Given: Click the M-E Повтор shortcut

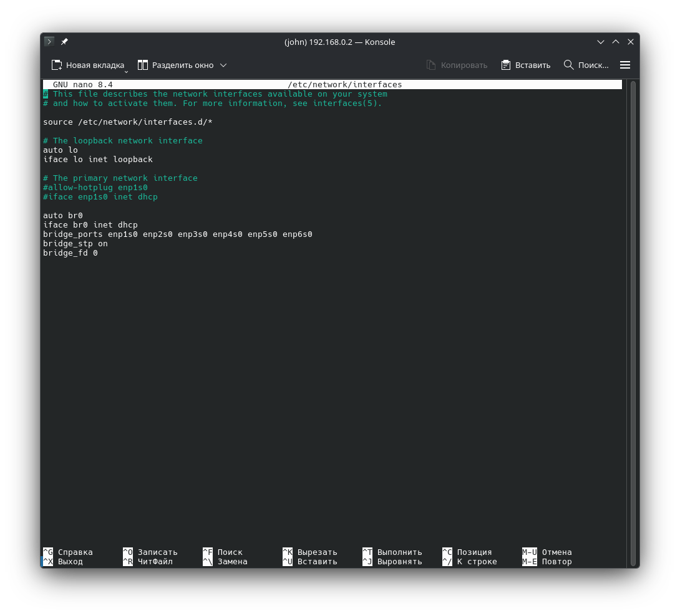Looking at the screenshot, I should click(547, 561).
